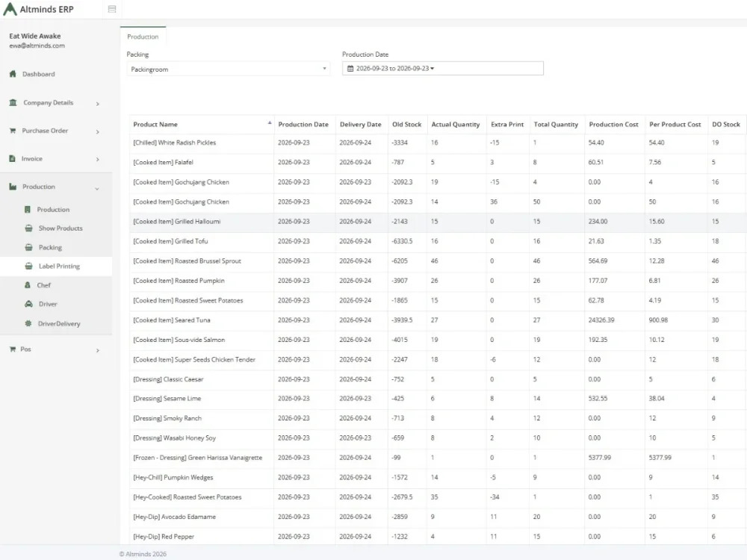Click the Production chart icon in the sidebar

click(13, 187)
